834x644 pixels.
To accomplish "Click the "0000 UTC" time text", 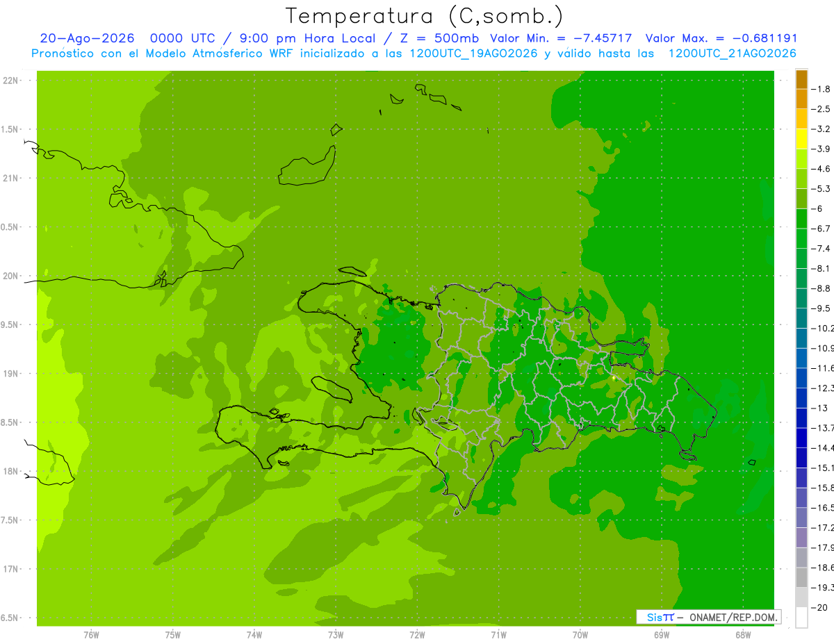I will (183, 38).
